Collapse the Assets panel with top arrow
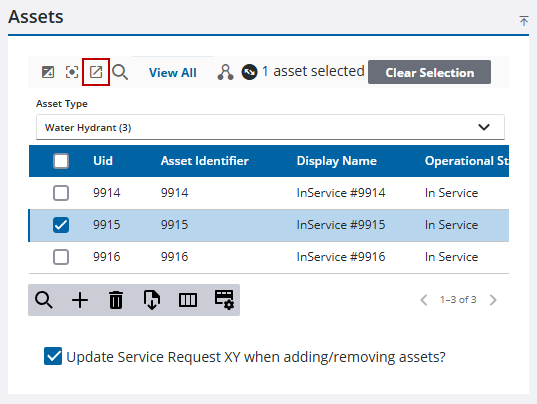537x404 pixels. pos(524,21)
